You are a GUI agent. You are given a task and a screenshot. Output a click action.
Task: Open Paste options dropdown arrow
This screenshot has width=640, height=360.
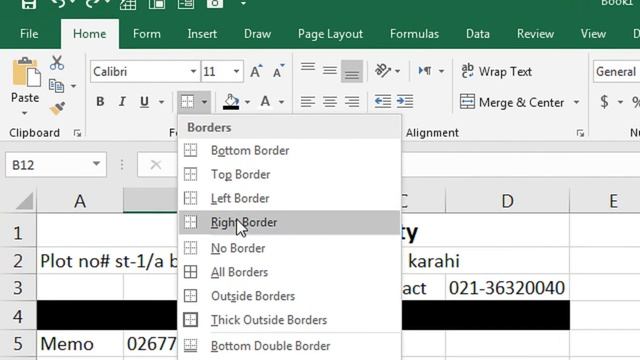[25, 113]
